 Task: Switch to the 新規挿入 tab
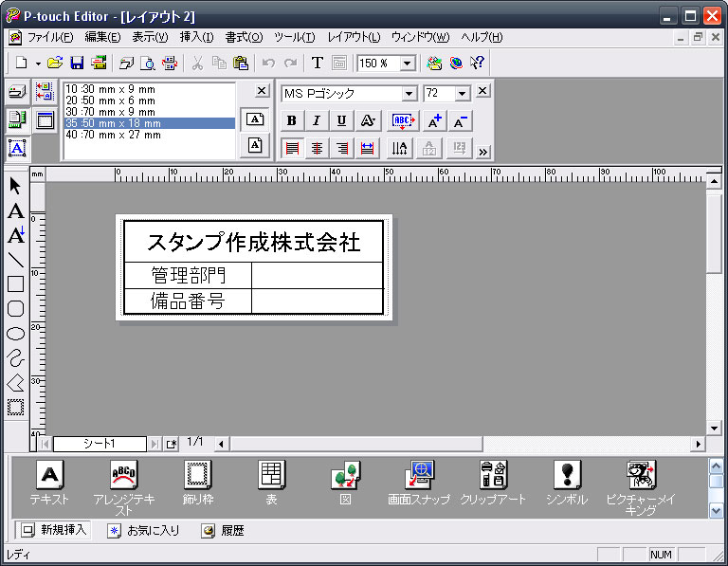tap(53, 530)
